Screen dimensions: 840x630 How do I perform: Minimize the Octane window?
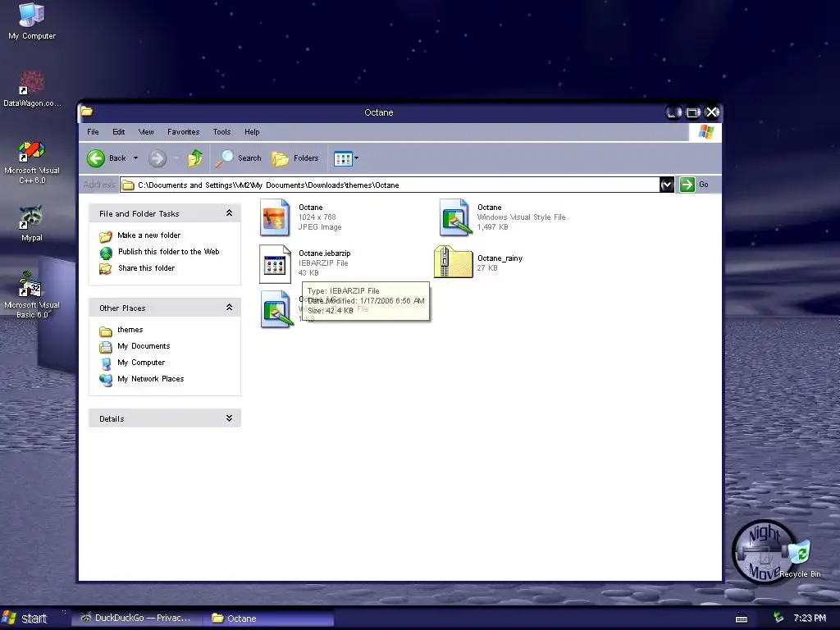(x=673, y=112)
